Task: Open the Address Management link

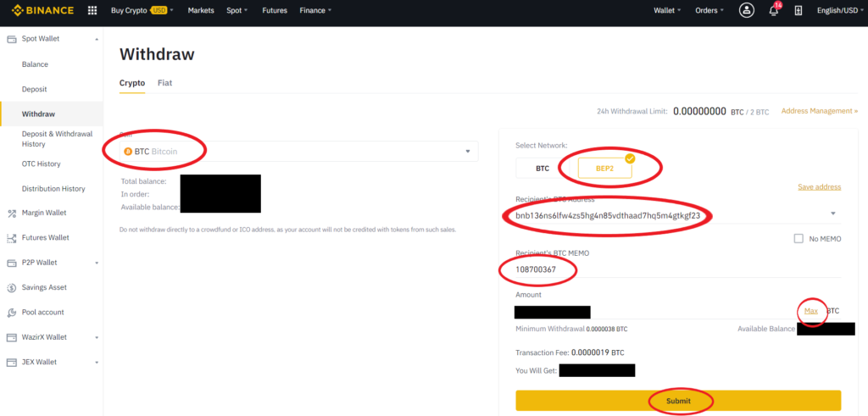Action: click(x=820, y=111)
